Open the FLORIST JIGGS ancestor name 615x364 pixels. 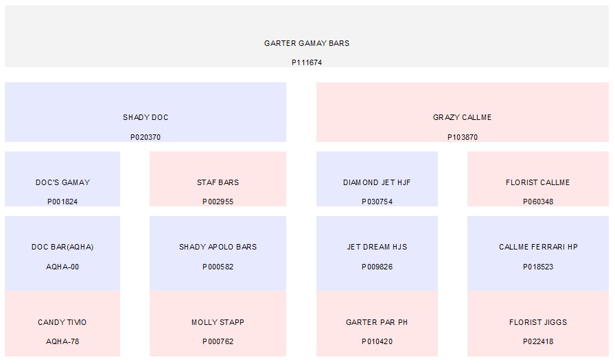click(x=538, y=323)
